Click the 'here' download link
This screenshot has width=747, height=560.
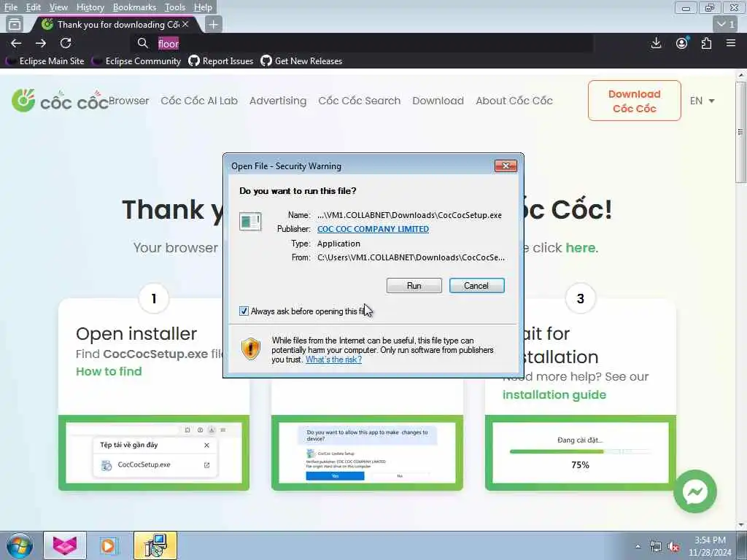pos(580,248)
